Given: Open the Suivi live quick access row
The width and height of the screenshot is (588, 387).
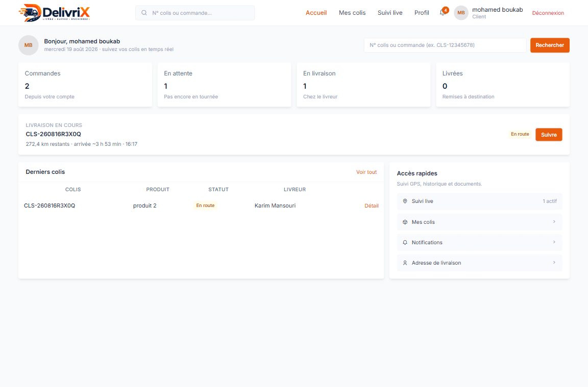Looking at the screenshot, I should [x=479, y=201].
